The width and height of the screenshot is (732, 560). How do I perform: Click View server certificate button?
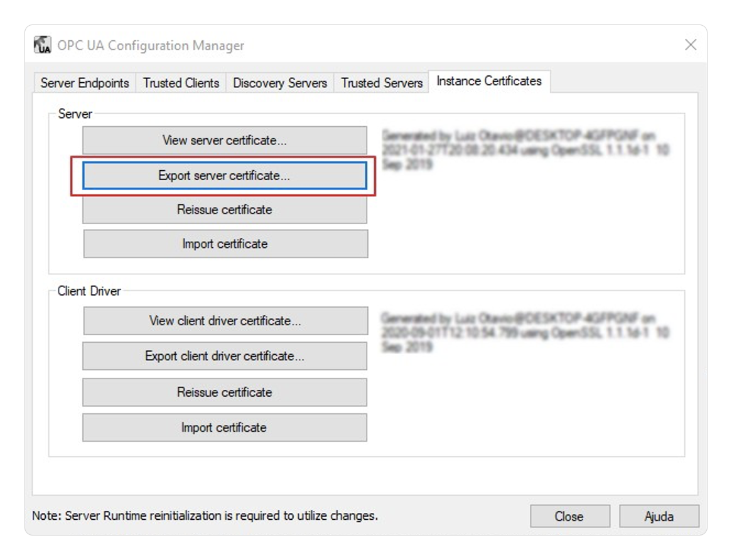pyautogui.click(x=225, y=140)
